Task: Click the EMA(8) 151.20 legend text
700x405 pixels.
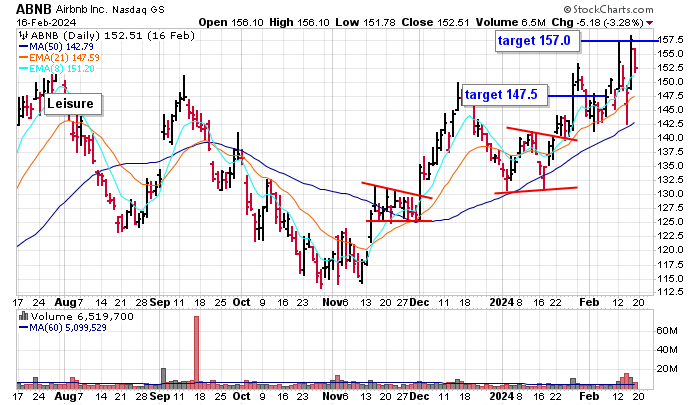Action: point(62,68)
